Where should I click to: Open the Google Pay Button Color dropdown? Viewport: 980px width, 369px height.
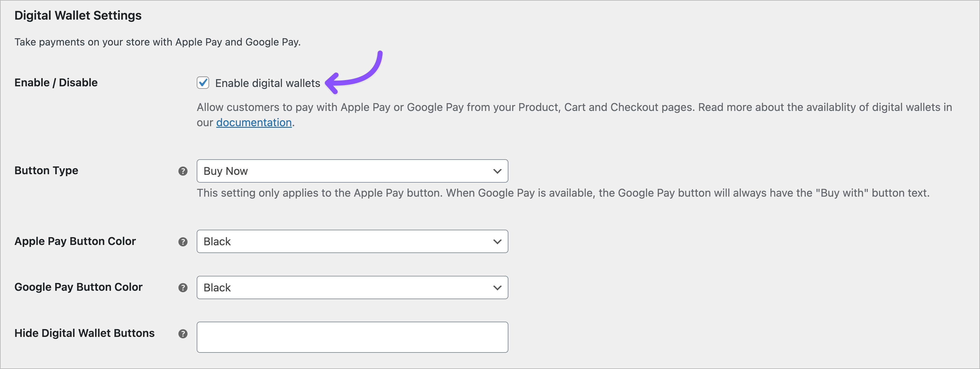pyautogui.click(x=352, y=288)
